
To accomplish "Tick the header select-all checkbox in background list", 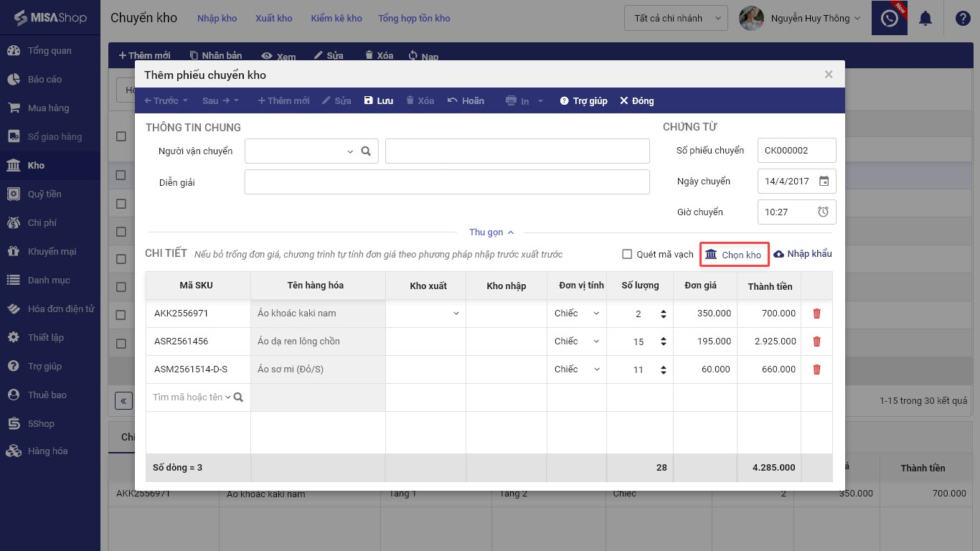I will coord(121,137).
